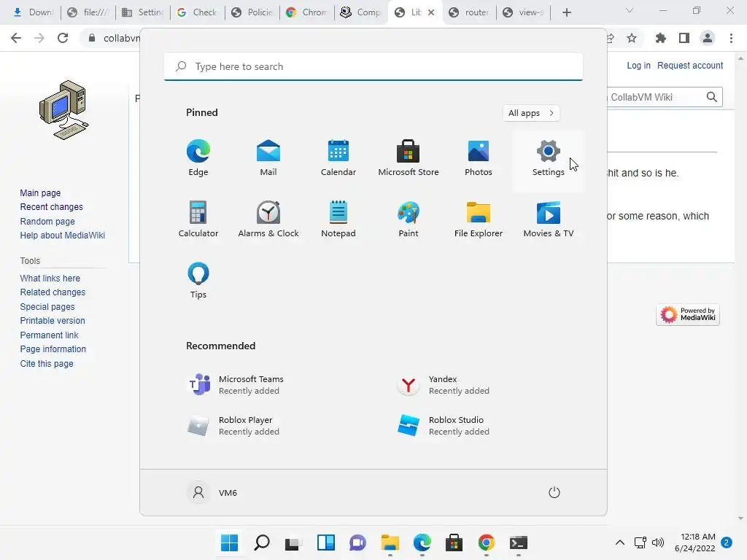The height and width of the screenshot is (560, 747).
Task: Launch the Photos app
Action: [479, 158]
